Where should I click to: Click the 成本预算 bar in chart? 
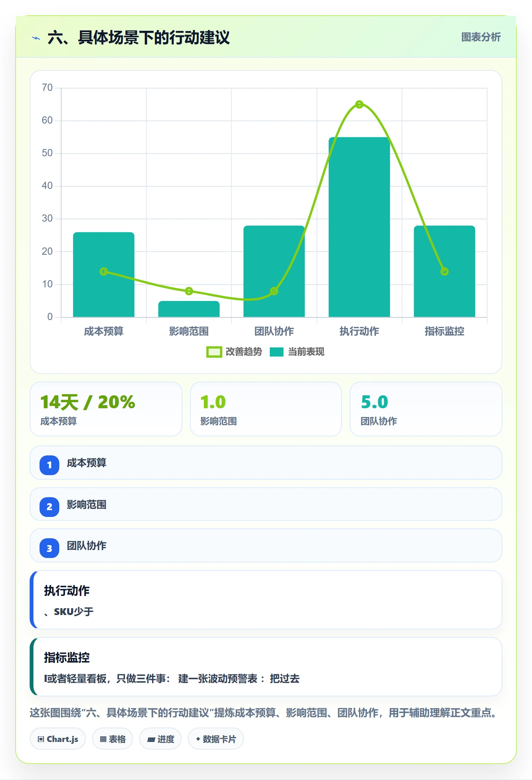104,274
